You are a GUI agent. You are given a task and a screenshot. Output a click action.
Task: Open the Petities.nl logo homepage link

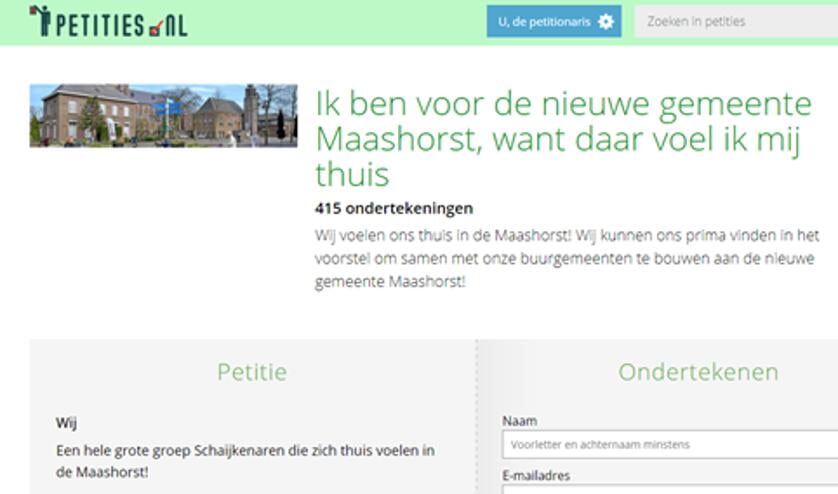tap(108, 21)
